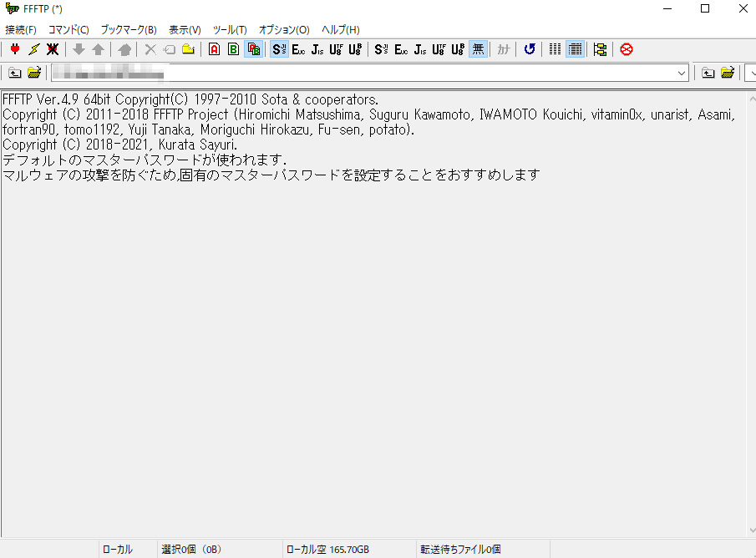Click the gray mirroring upload icon
This screenshot has width=756, height=558.
[124, 49]
